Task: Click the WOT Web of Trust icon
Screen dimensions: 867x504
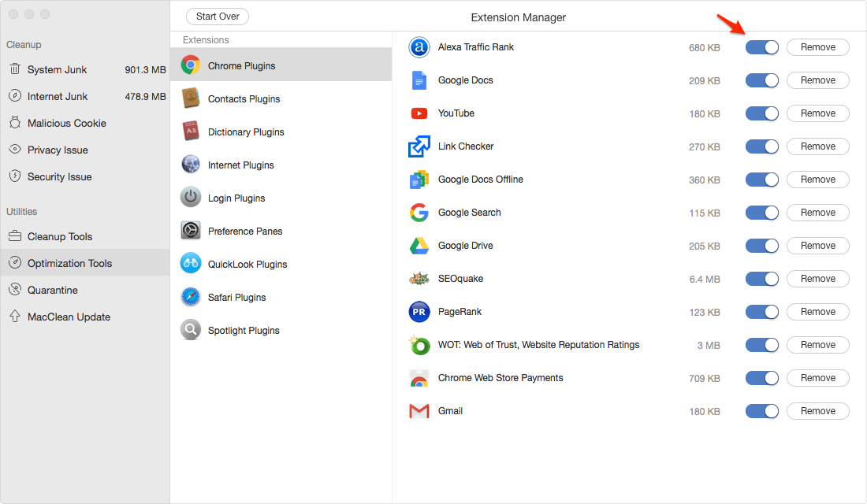Action: [x=419, y=345]
